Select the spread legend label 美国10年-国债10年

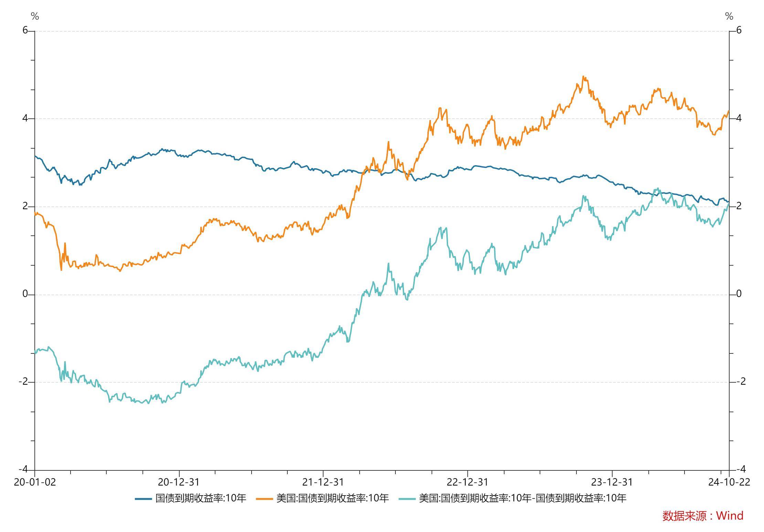coord(522,498)
